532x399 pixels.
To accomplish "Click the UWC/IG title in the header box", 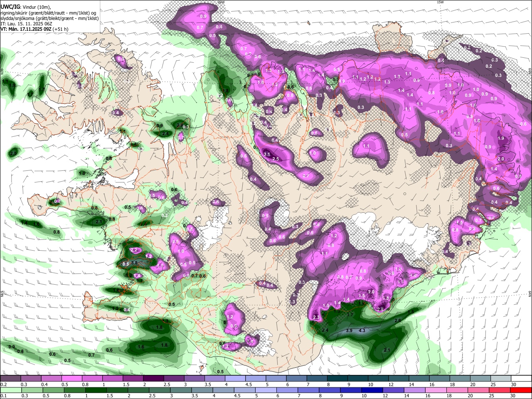I will [x=10, y=7].
